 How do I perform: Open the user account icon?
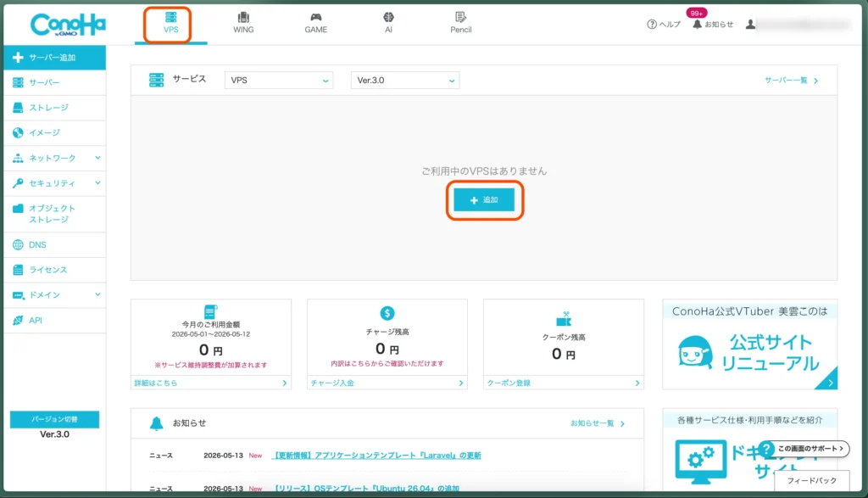click(750, 25)
